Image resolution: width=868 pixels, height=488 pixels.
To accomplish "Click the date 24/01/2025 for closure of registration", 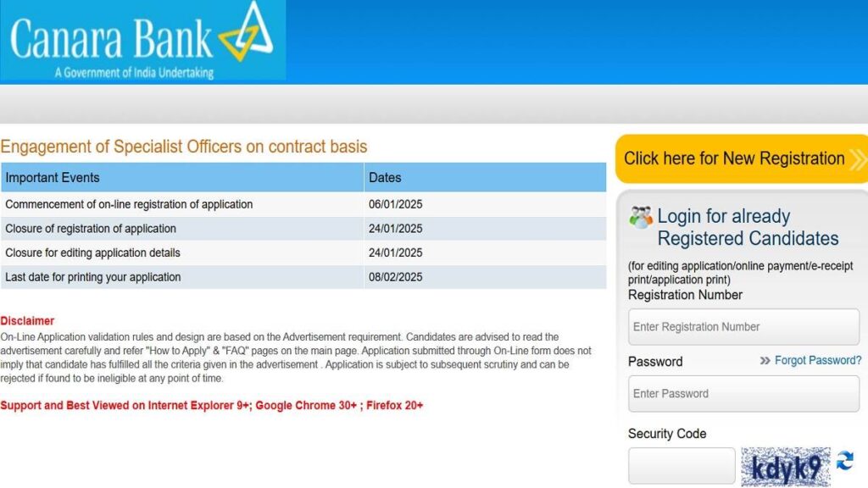I will 395,229.
